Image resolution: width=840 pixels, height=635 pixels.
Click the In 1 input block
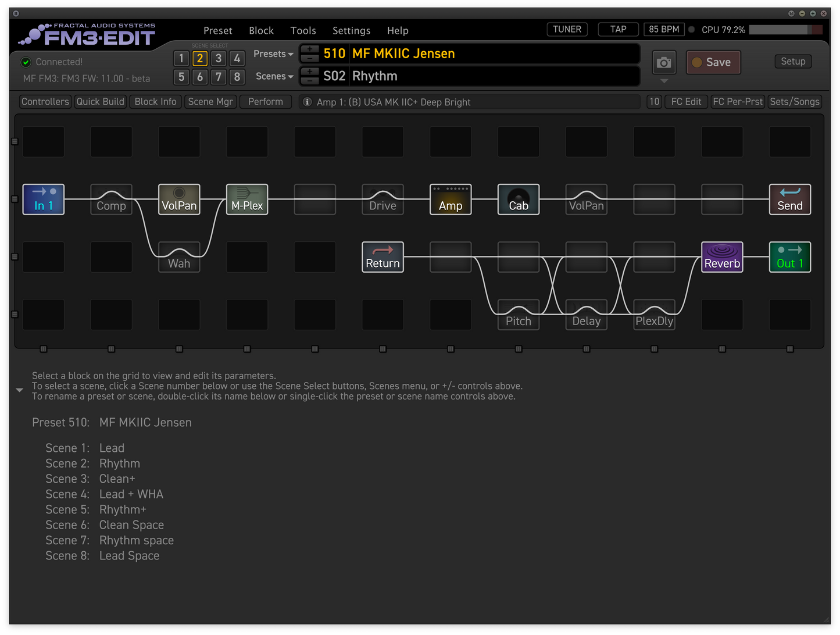pyautogui.click(x=44, y=199)
